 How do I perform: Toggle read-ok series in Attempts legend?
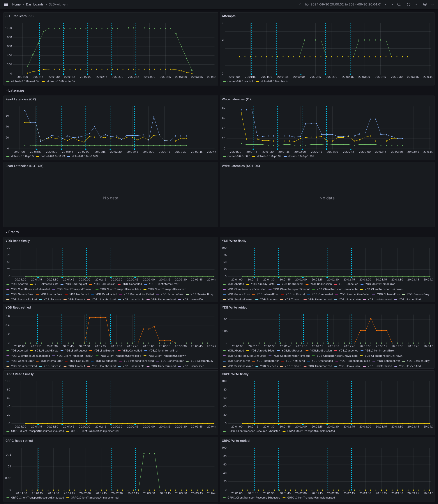click(x=240, y=82)
